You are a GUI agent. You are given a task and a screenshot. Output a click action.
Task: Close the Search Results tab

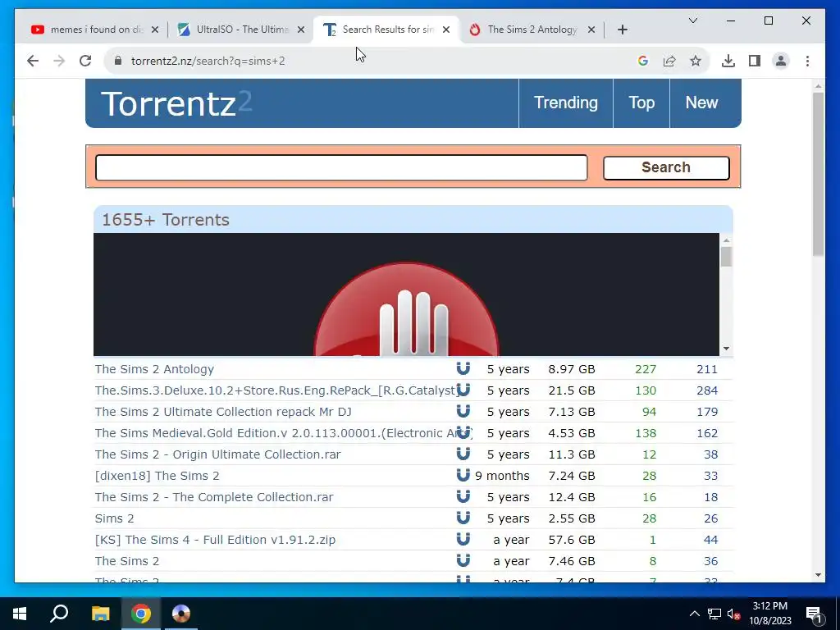[446, 30]
